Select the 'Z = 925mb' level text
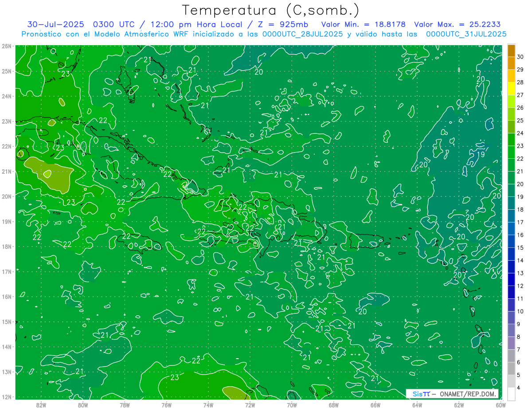The image size is (532, 411). 283,24
